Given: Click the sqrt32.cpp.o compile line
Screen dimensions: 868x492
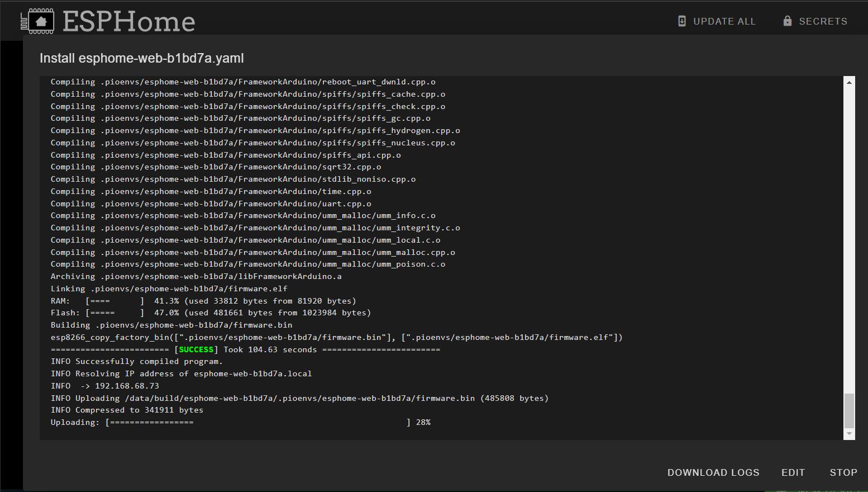Looking at the screenshot, I should point(216,167).
